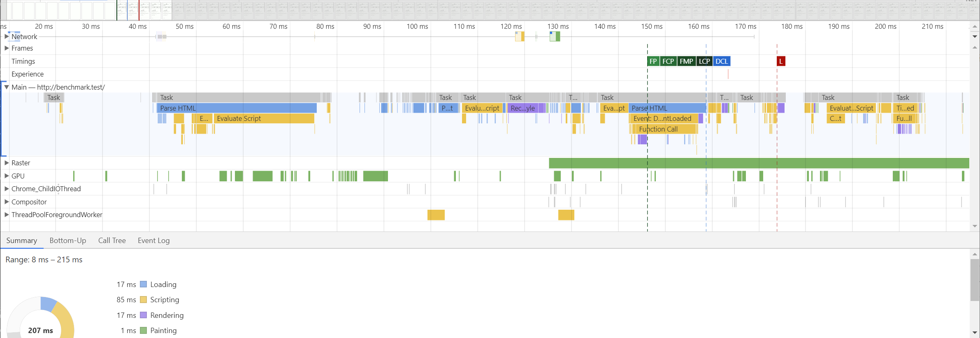Click the blue DCL timing marker
The image size is (980, 338).
pos(722,61)
